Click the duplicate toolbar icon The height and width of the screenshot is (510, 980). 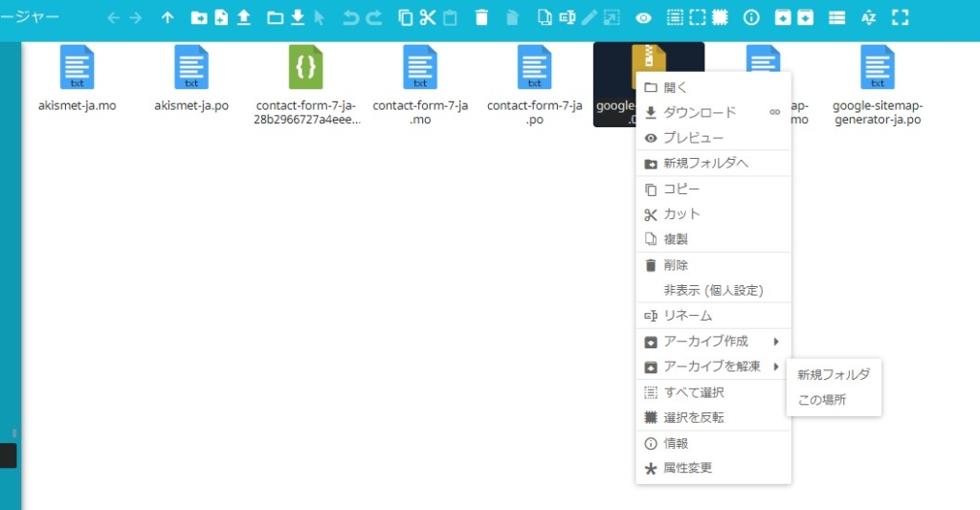pos(545,18)
